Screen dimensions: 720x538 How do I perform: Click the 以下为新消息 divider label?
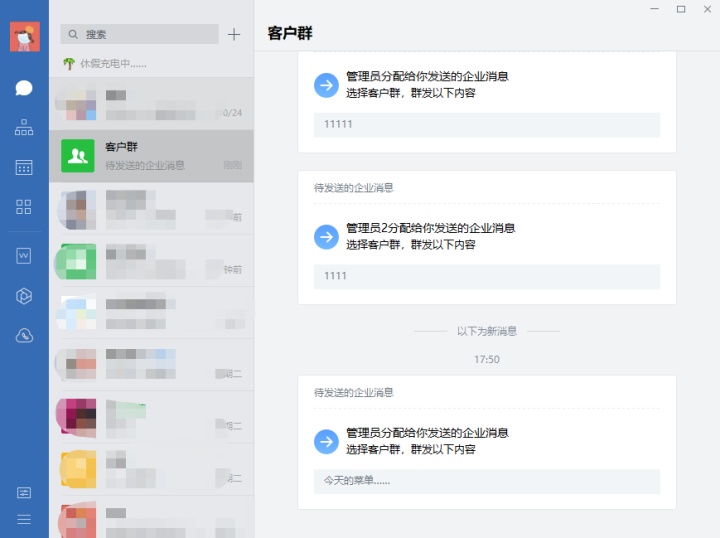[x=487, y=331]
